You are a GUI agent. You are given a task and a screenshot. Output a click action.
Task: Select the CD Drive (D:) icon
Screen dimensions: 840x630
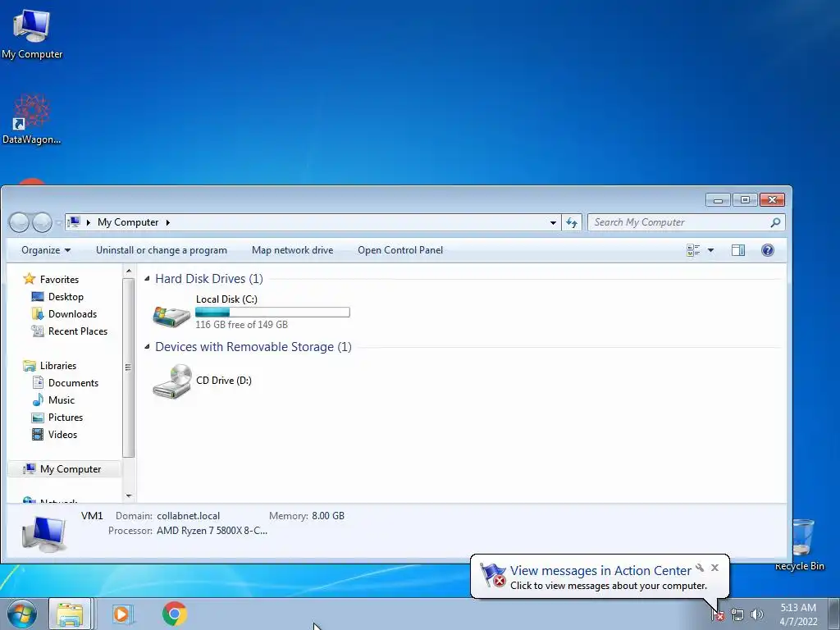pyautogui.click(x=172, y=381)
